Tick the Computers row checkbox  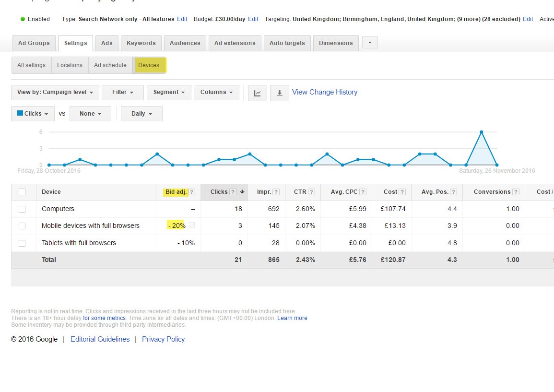point(22,209)
